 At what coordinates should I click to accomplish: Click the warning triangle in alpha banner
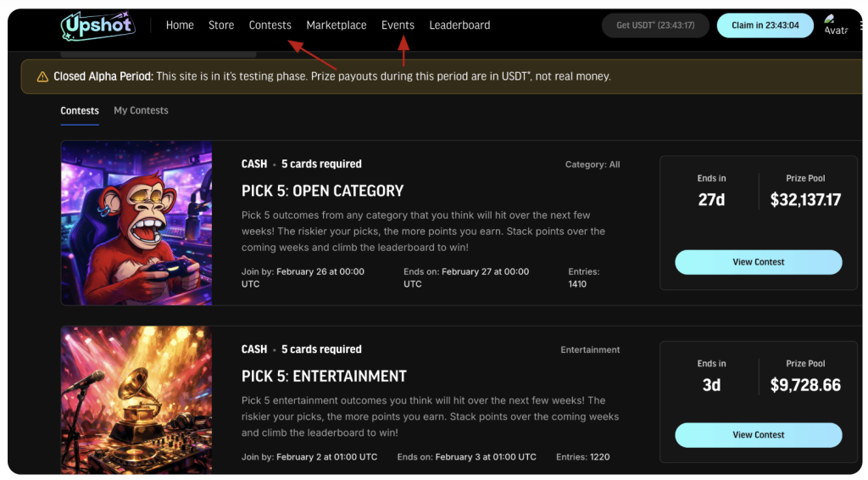click(x=42, y=76)
